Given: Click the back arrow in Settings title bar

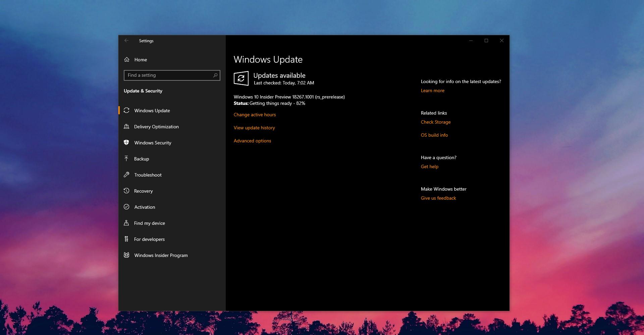Looking at the screenshot, I should pos(126,41).
